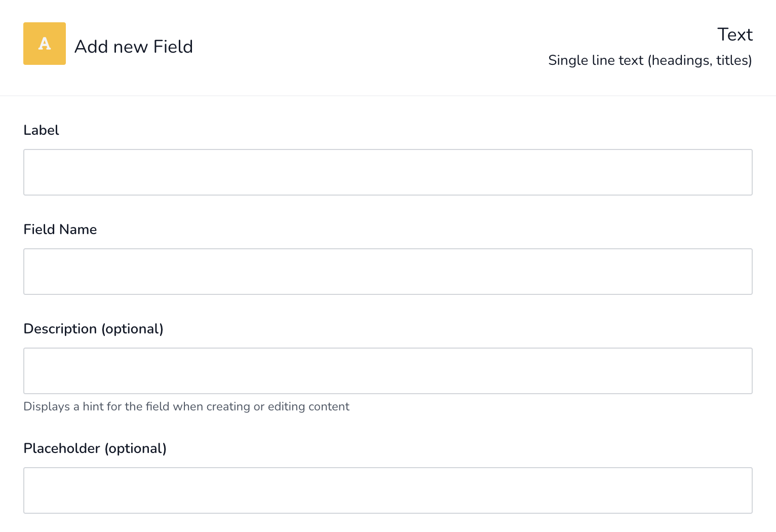Click the hint text below Description box
This screenshot has width=776, height=532.
click(186, 406)
